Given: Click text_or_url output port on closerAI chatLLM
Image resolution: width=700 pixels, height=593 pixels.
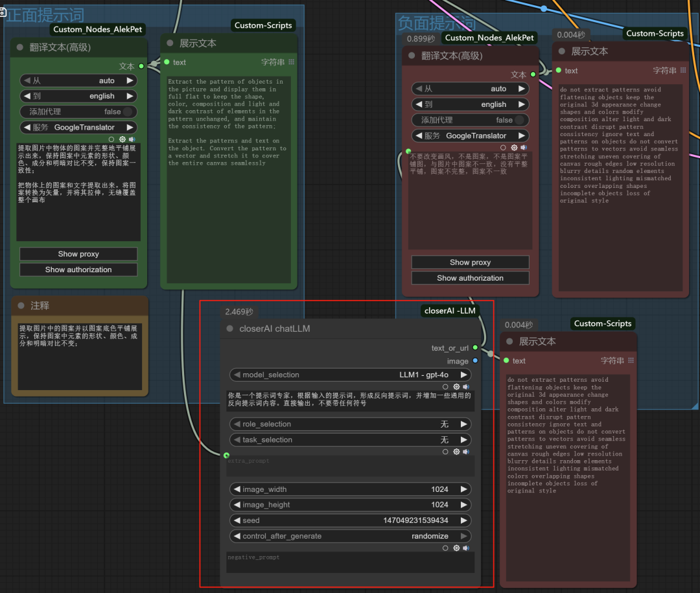Looking at the screenshot, I should pyautogui.click(x=475, y=347).
